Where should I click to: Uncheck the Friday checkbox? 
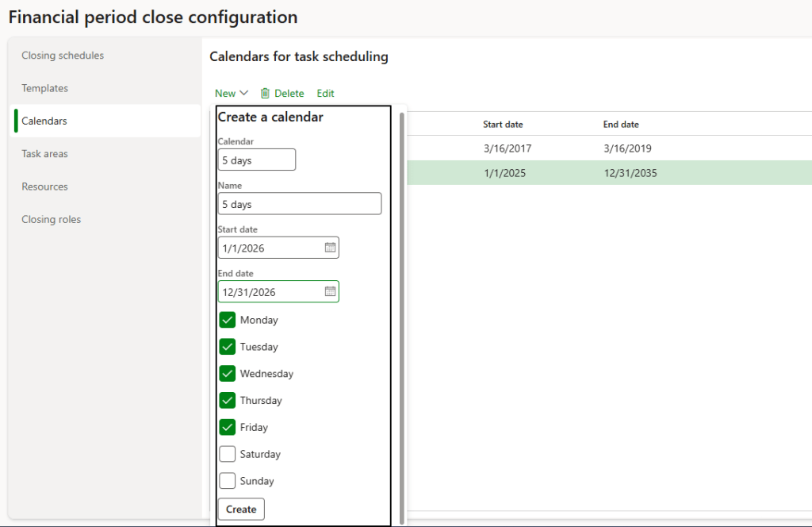tap(228, 427)
